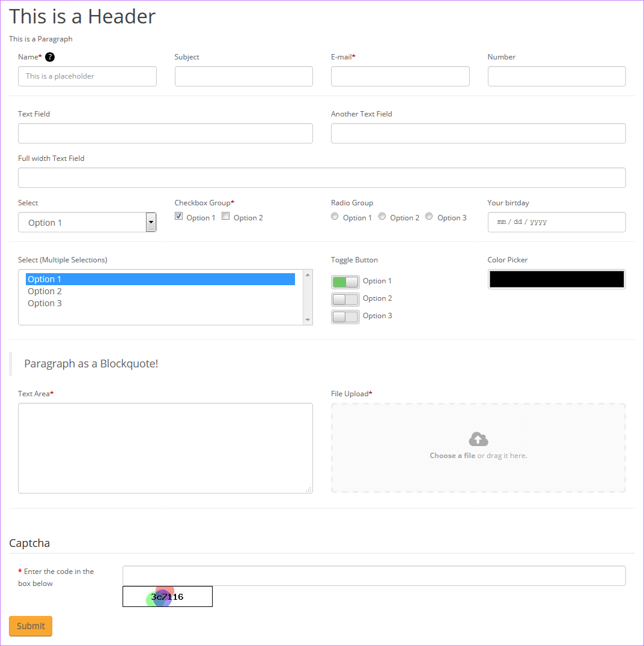Focus the E-mail input field

[x=400, y=76]
